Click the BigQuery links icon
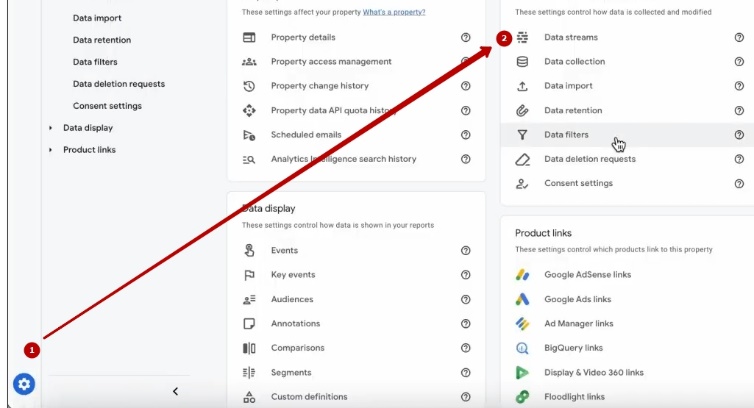 (522, 348)
